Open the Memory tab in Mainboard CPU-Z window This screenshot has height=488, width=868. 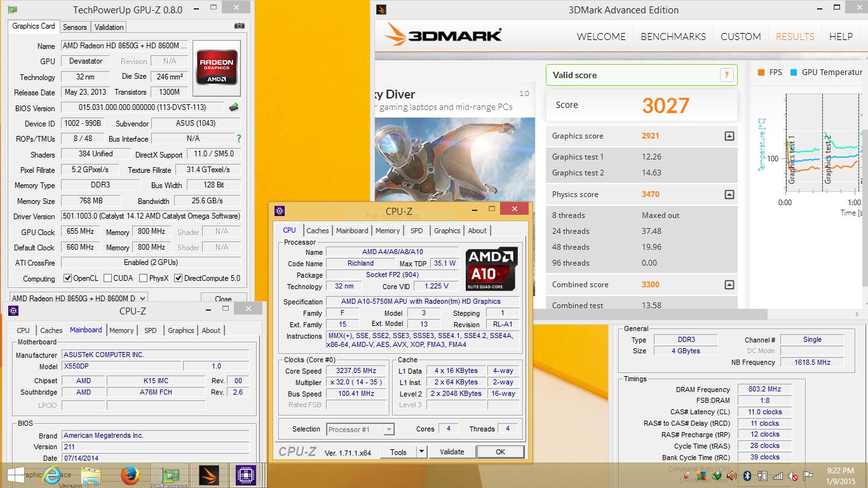(x=121, y=330)
